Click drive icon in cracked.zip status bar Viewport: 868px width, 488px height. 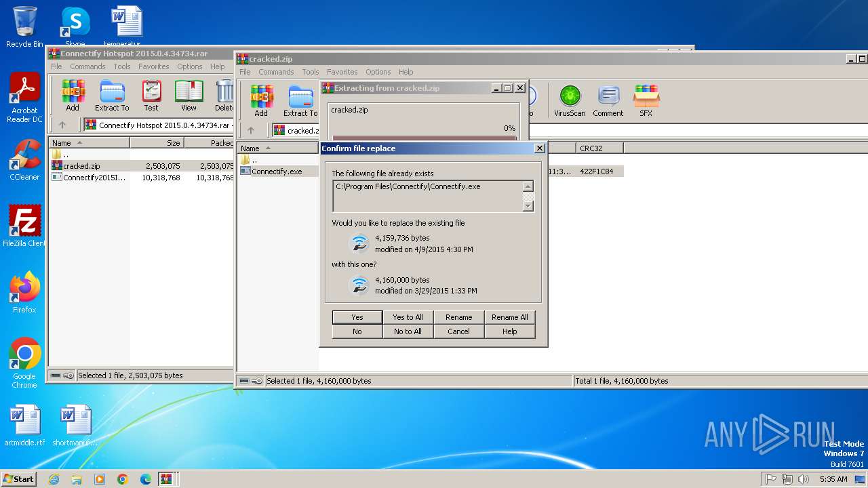[x=245, y=381]
